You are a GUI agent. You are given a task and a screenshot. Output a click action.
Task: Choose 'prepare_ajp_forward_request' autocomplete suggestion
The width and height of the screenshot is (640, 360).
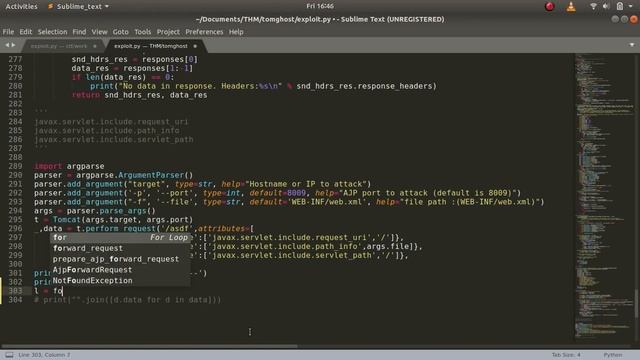coord(120,259)
